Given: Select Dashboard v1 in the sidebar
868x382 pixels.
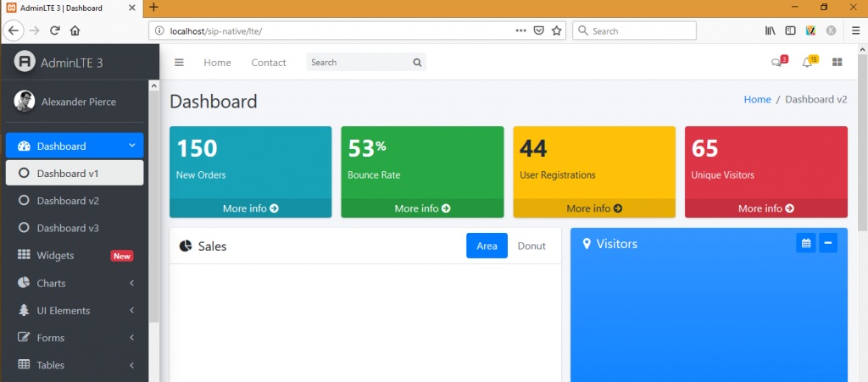Looking at the screenshot, I should pyautogui.click(x=68, y=173).
